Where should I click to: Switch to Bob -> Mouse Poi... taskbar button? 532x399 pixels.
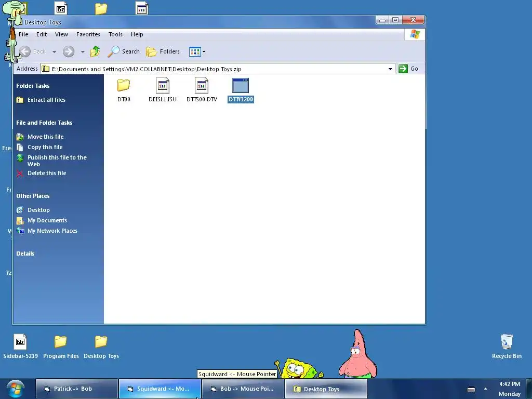click(243, 389)
